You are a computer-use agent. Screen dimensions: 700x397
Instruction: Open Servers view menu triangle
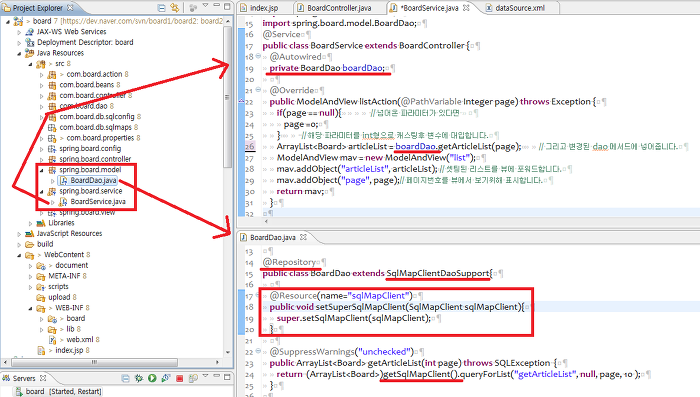pos(205,376)
